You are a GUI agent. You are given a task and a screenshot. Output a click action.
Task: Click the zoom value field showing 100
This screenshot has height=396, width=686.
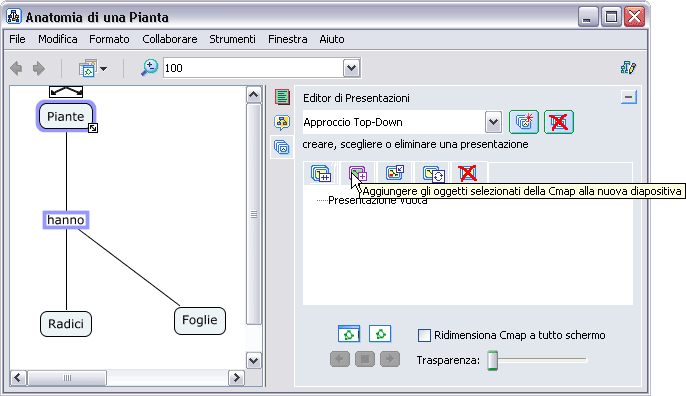coord(253,68)
